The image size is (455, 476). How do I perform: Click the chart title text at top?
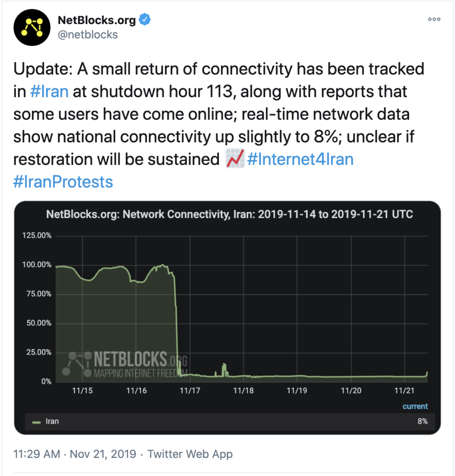coord(230,214)
